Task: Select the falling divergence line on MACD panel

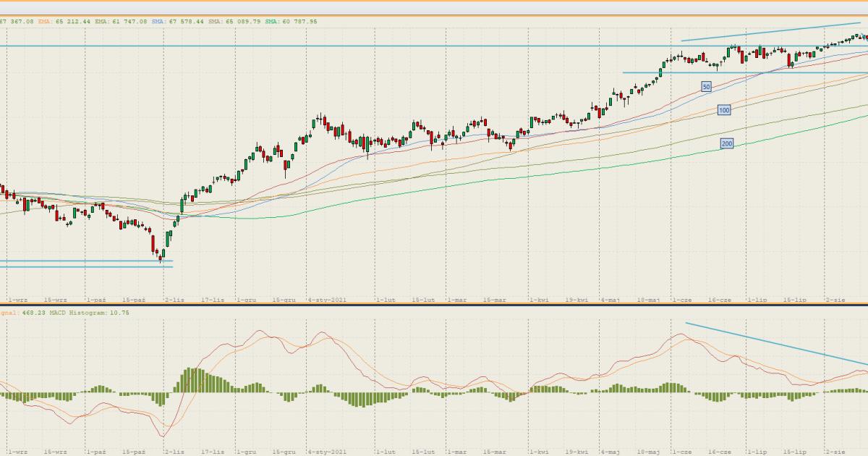Action: point(774,343)
